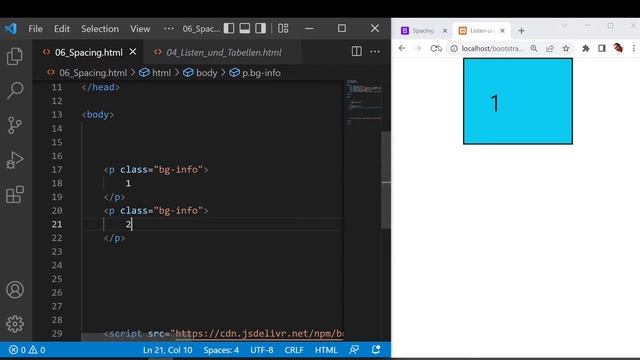640x360 pixels.
Task: Open notifications bell in status bar
Action: pyautogui.click(x=376, y=350)
